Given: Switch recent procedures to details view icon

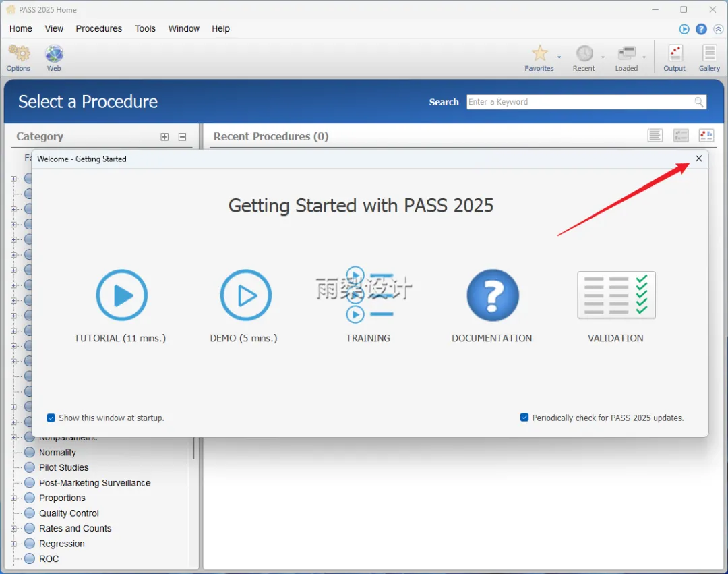Looking at the screenshot, I should (x=681, y=136).
